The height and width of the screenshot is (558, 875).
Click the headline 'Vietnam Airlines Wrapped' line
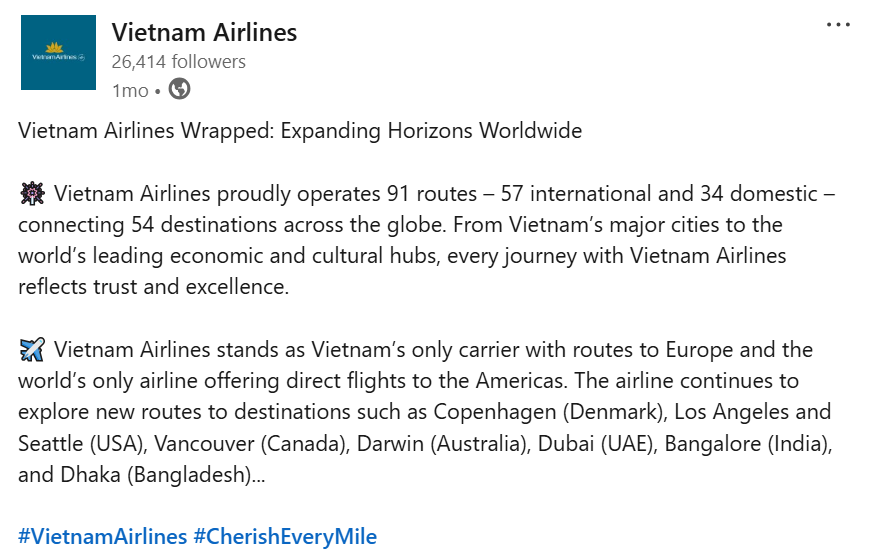[x=300, y=131]
